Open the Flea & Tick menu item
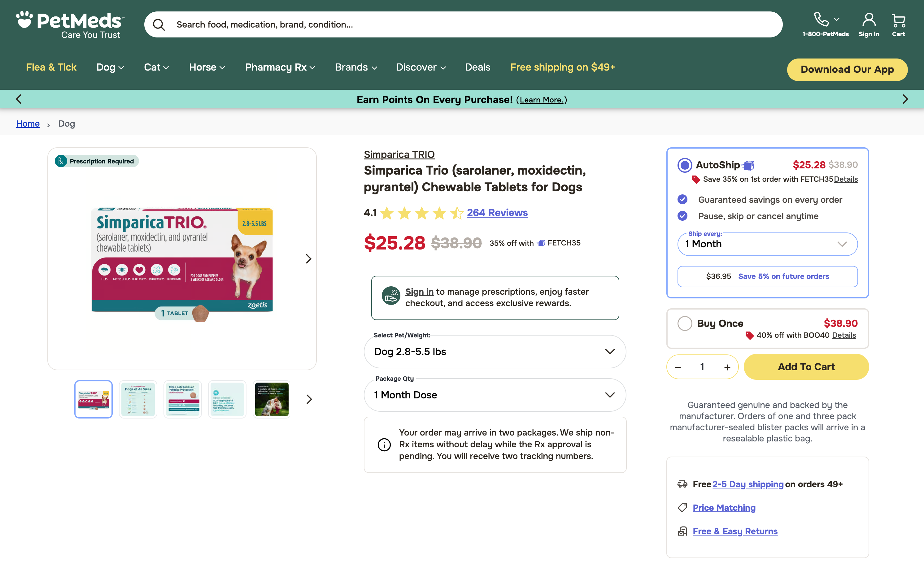 [x=51, y=67]
